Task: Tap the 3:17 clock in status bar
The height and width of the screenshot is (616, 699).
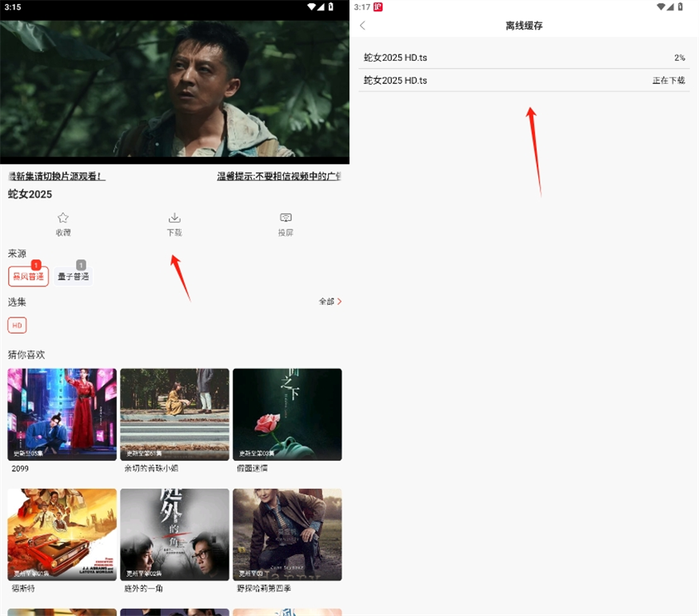Action: 362,6
